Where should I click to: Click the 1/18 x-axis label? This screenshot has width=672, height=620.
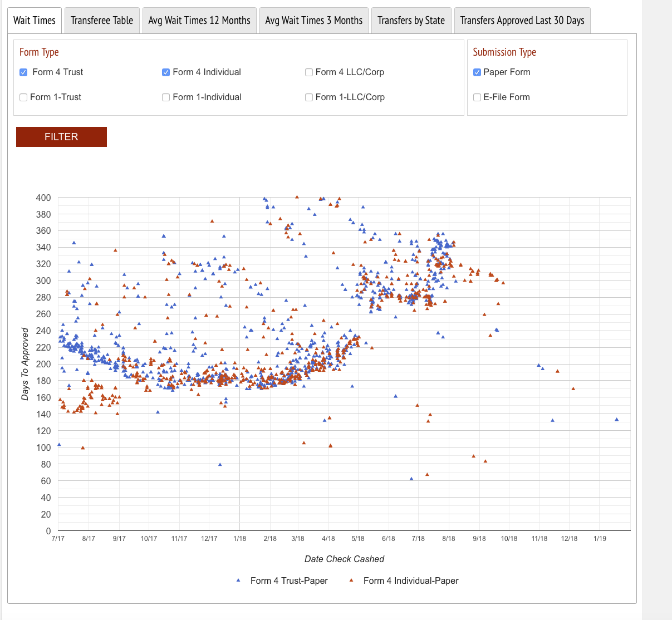(239, 539)
